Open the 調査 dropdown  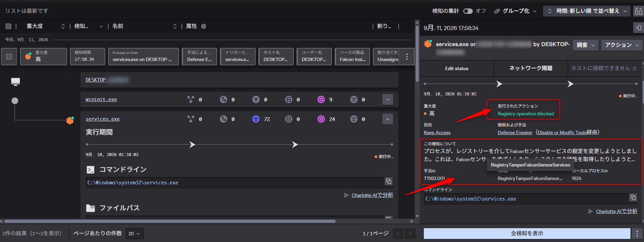[x=586, y=45]
